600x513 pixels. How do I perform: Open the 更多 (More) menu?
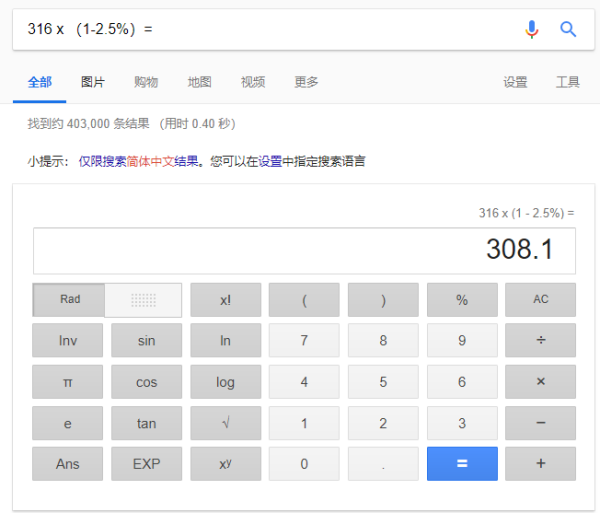click(x=306, y=82)
